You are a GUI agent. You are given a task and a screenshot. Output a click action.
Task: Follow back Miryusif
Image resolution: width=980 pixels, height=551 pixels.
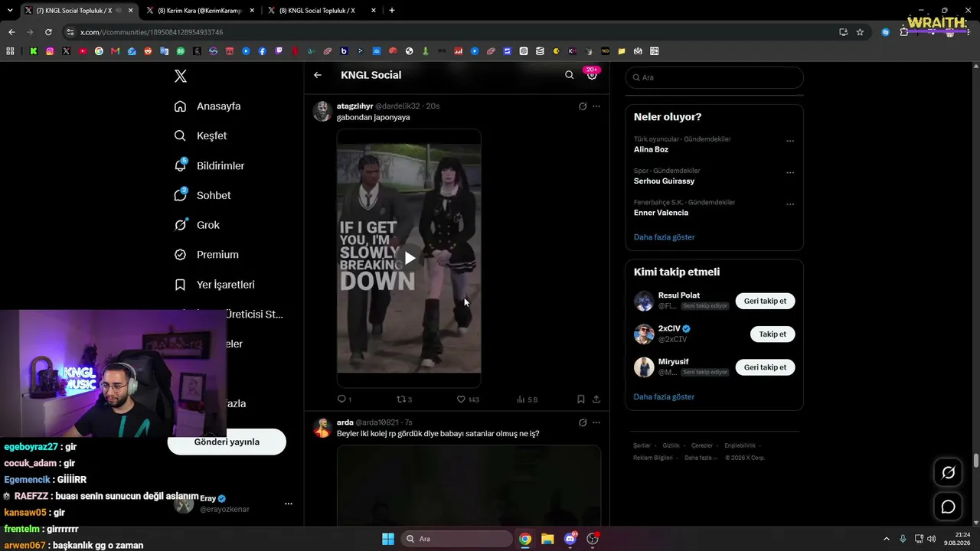click(x=765, y=367)
